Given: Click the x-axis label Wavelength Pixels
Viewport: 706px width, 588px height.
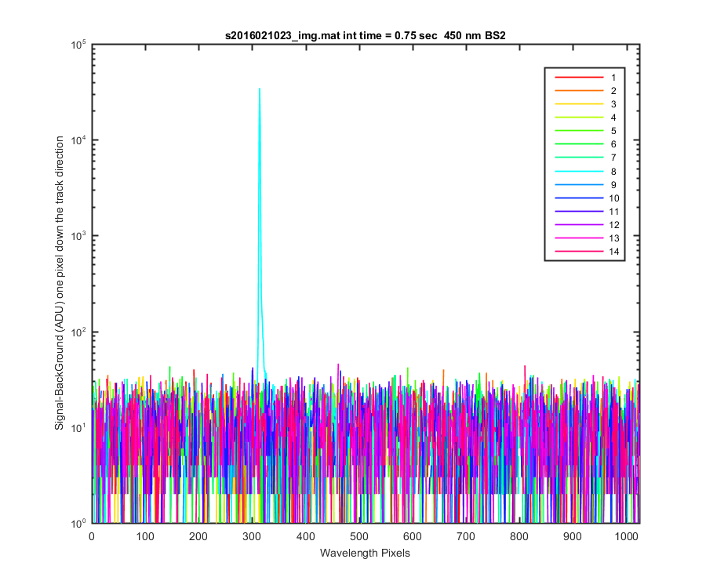Looking at the screenshot, I should click(365, 553).
